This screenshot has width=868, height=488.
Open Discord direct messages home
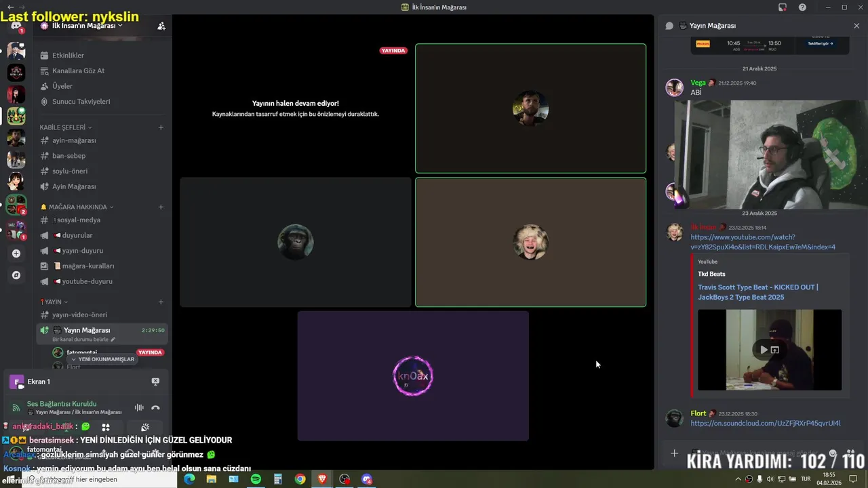[16, 27]
